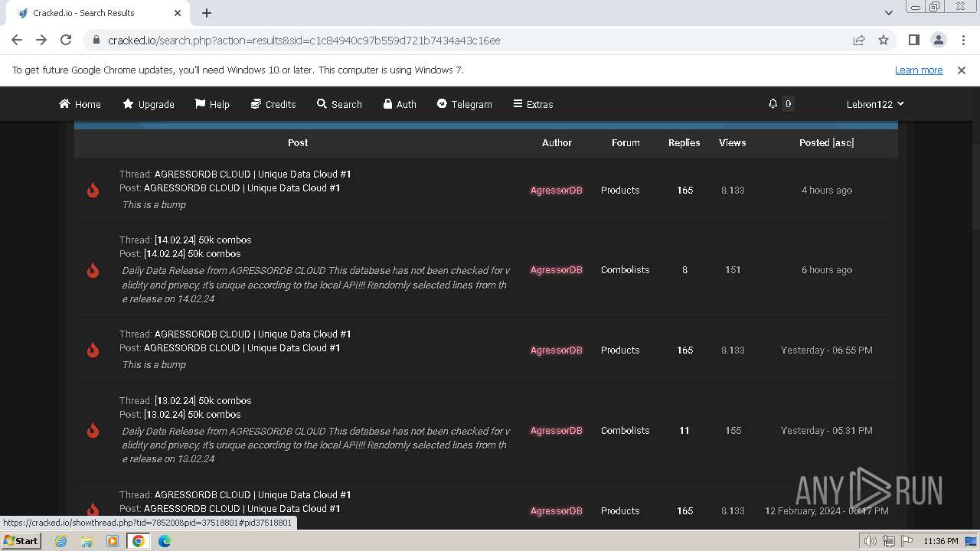Sort results by Views column
980x551 pixels.
[x=732, y=142]
